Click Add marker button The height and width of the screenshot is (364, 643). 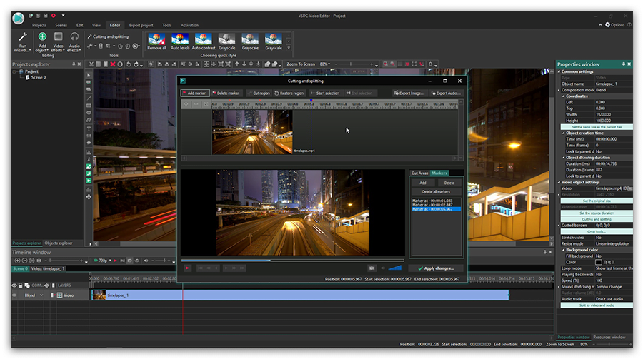coord(195,93)
